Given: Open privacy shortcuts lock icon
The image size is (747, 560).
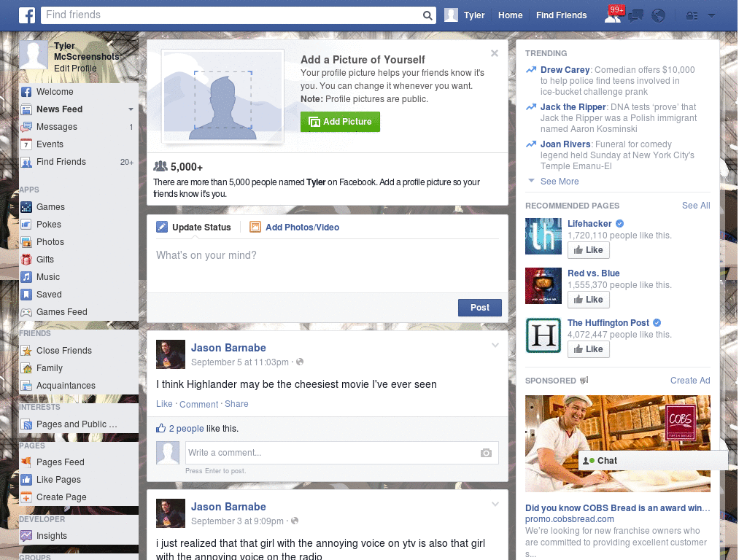Looking at the screenshot, I should click(x=692, y=16).
